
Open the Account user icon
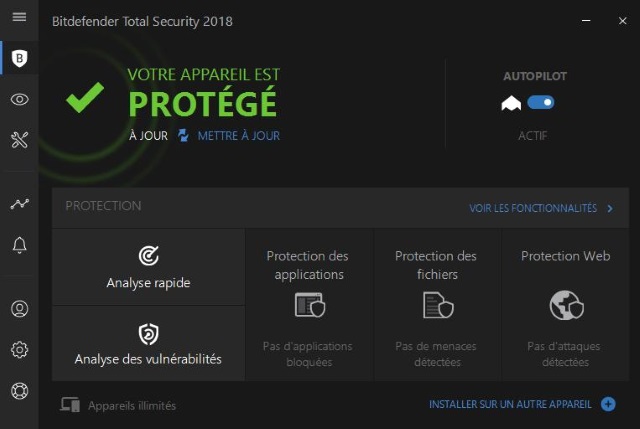[x=19, y=309]
